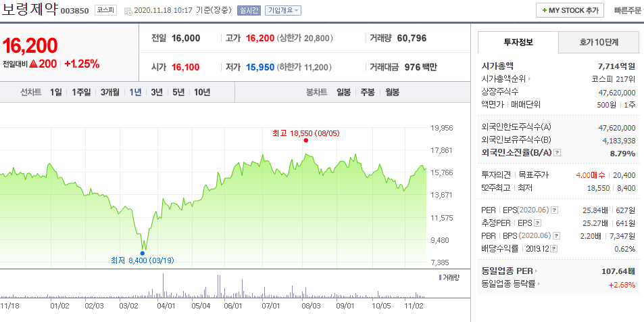Viewport: 644px width, 322px height.
Task: Select the 3년 line chart period
Action: [157, 92]
